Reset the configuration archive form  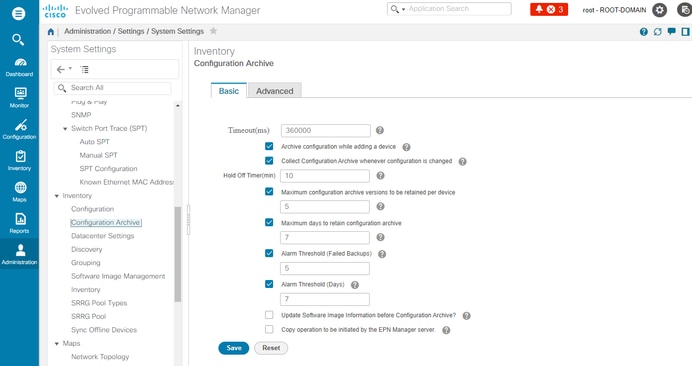click(271, 348)
